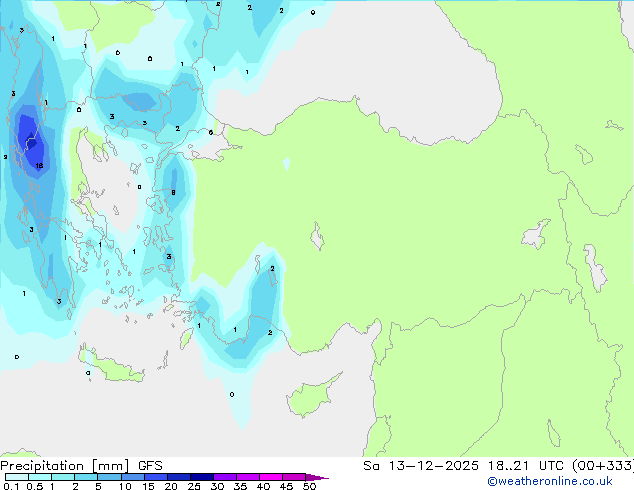Viewport: 634px width, 490px height.
Task: Click the 45–50 mm legend swatch
Action: 294,477
